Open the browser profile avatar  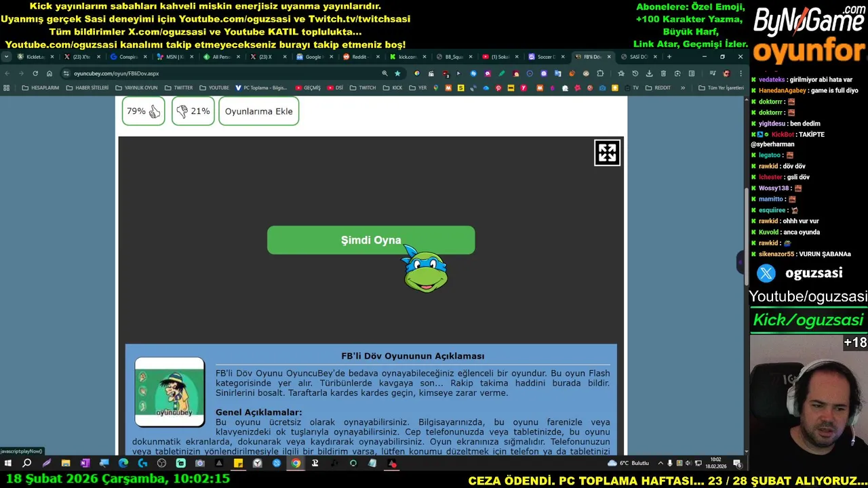click(x=726, y=73)
